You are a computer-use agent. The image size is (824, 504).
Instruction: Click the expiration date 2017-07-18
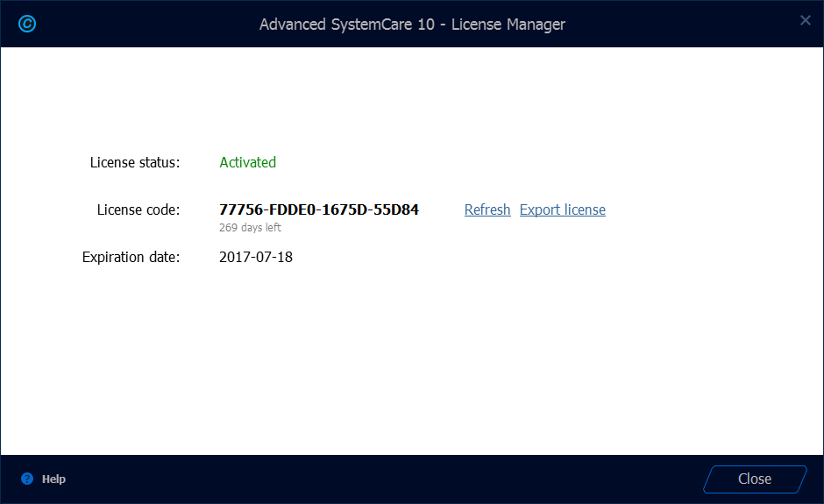click(255, 257)
